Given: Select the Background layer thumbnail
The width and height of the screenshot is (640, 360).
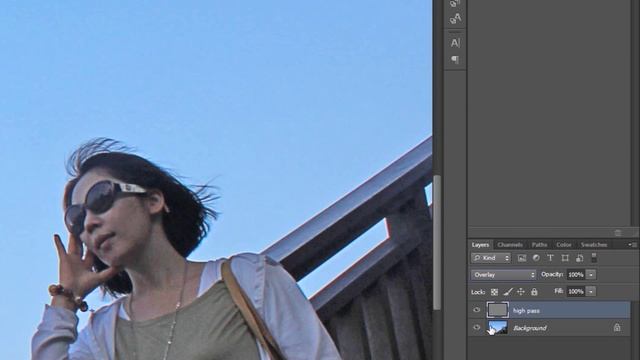Looking at the screenshot, I should point(498,327).
